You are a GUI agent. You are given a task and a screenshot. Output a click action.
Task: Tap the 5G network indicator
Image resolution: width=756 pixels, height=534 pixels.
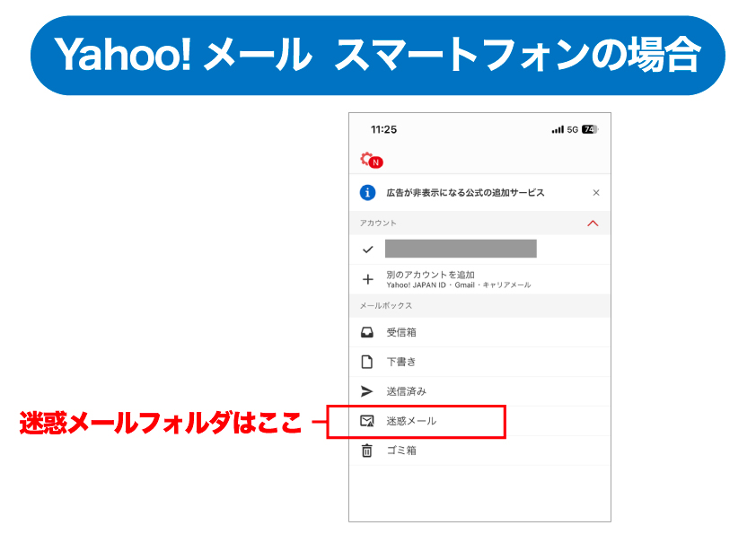coord(572,129)
